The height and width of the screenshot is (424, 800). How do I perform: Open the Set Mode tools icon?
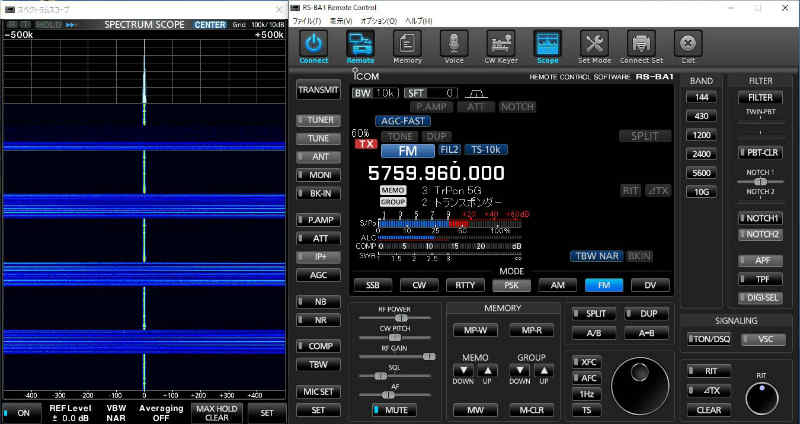[x=594, y=44]
